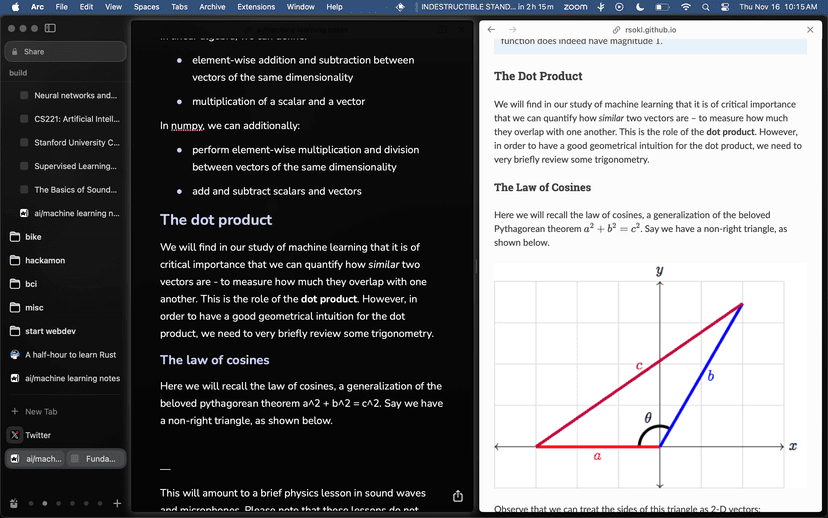Click the share icon in the notes pane
The width and height of the screenshot is (828, 518).
458,496
